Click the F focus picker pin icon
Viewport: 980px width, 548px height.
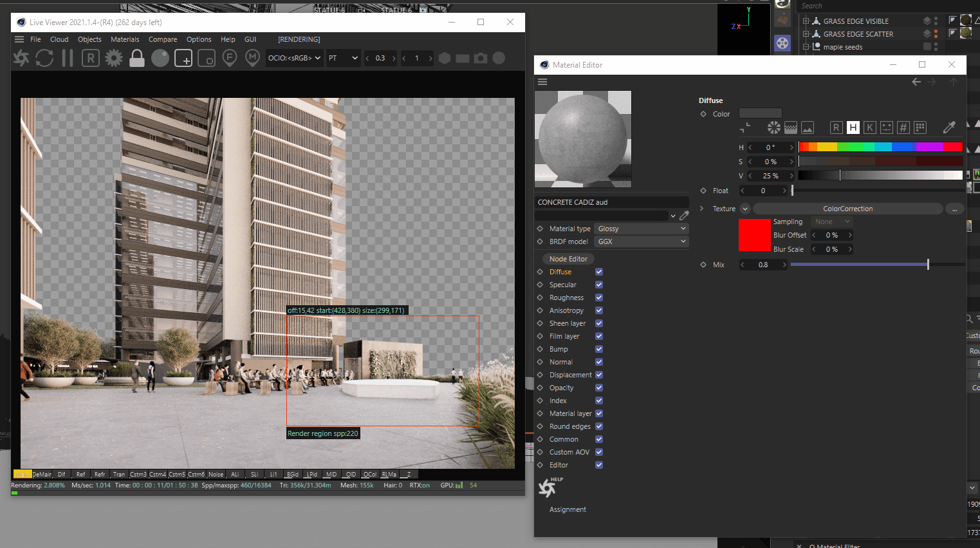coord(230,58)
